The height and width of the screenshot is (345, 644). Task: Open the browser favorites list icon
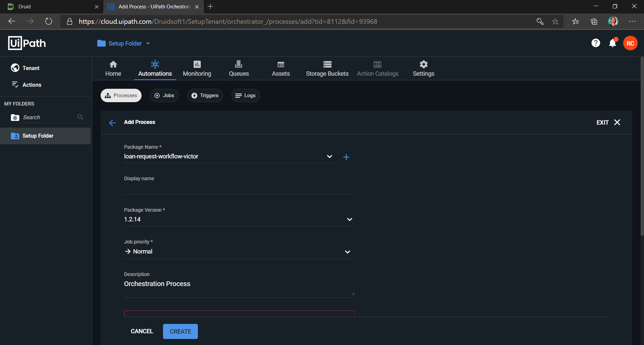pos(576,21)
